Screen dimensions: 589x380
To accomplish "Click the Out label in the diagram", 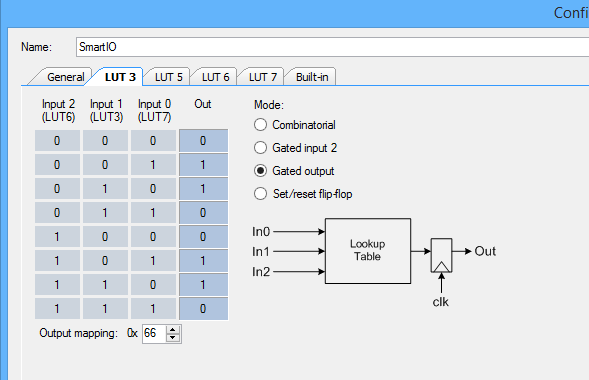I will 485,251.
